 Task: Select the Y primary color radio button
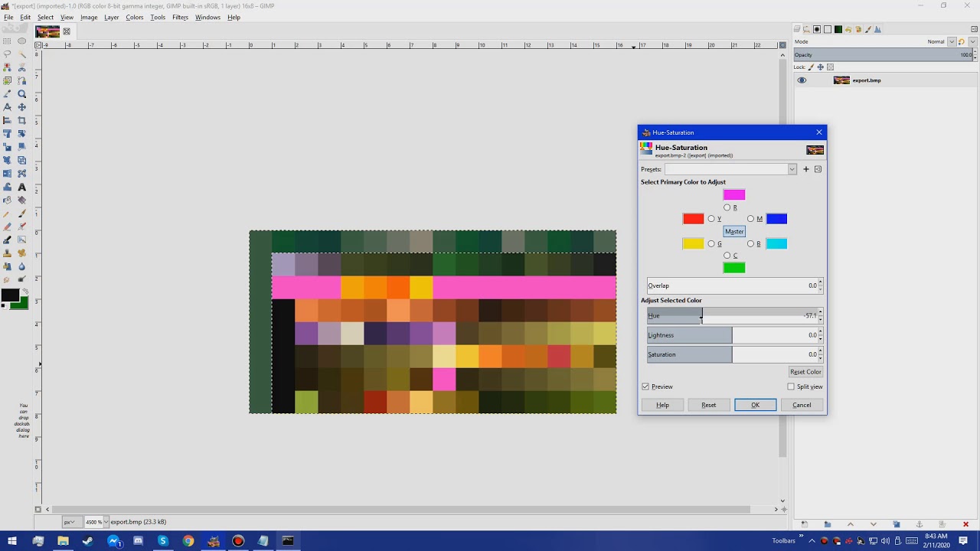click(711, 219)
